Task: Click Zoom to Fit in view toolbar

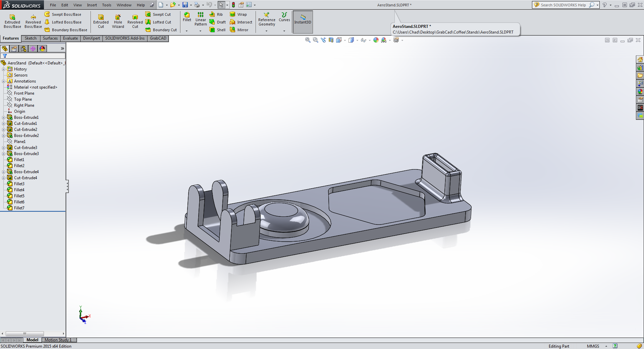Action: (x=308, y=40)
